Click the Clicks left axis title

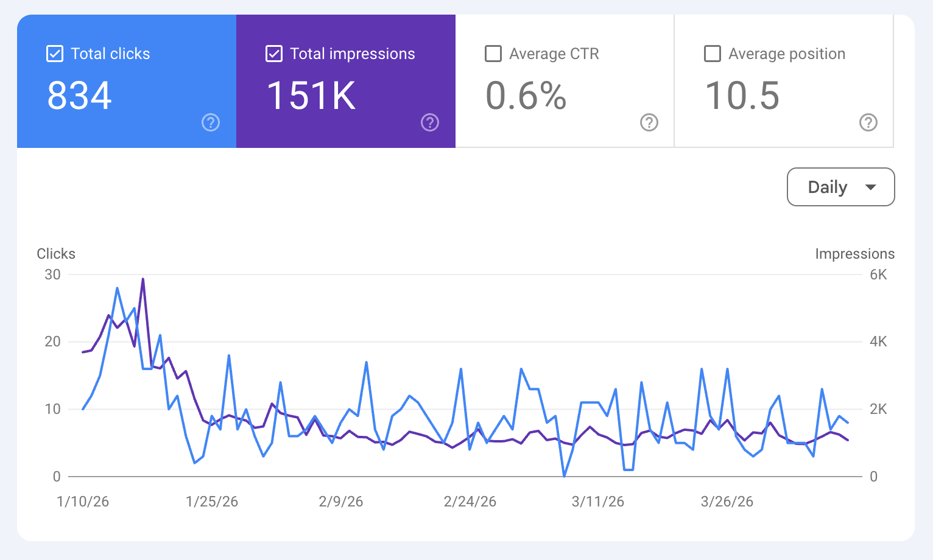(56, 254)
